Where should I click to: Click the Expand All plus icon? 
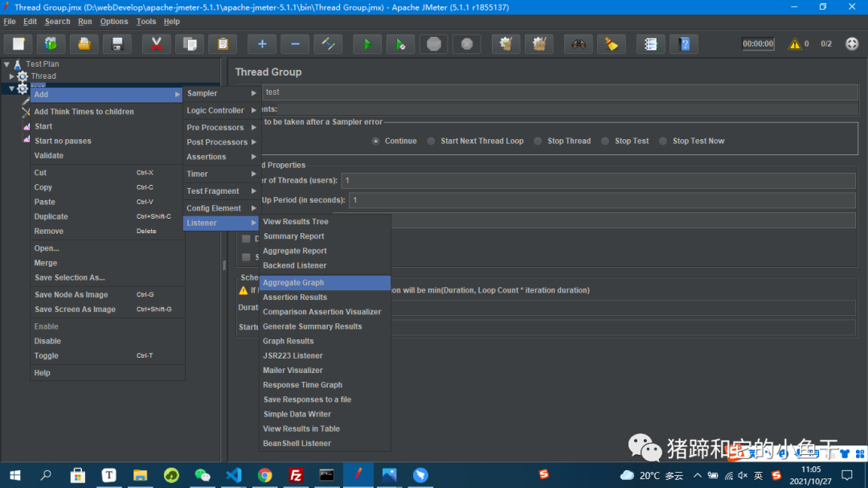262,43
